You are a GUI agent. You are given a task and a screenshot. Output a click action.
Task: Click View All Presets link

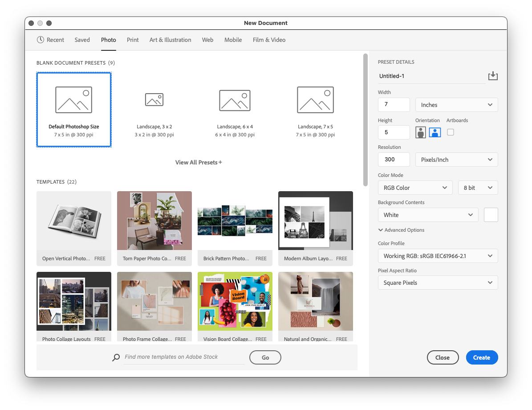point(198,162)
